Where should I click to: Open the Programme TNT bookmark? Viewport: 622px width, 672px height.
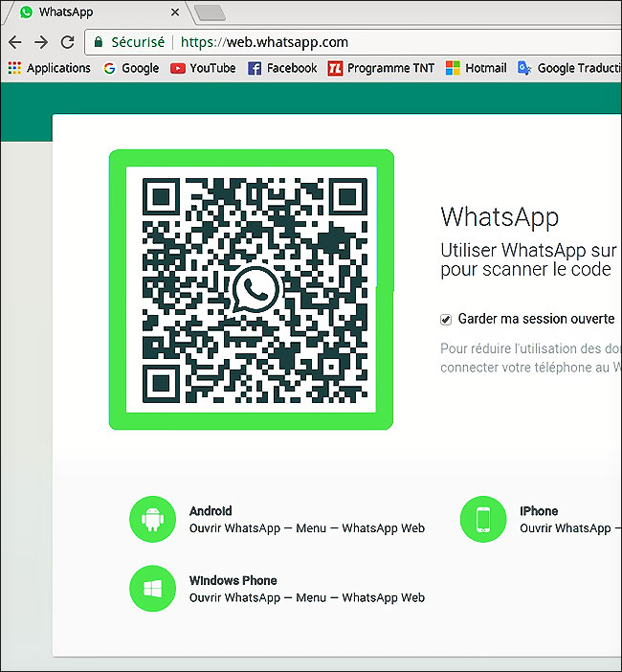click(381, 68)
